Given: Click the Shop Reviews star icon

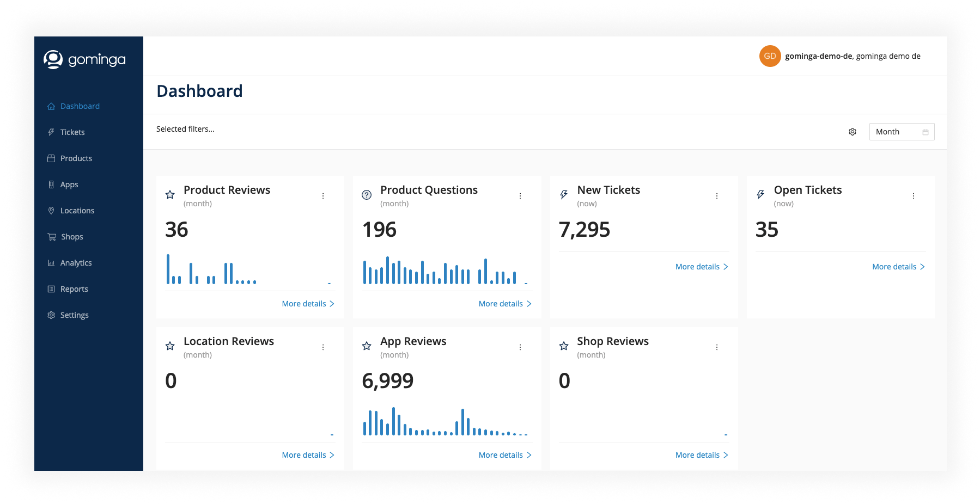Looking at the screenshot, I should tap(564, 346).
